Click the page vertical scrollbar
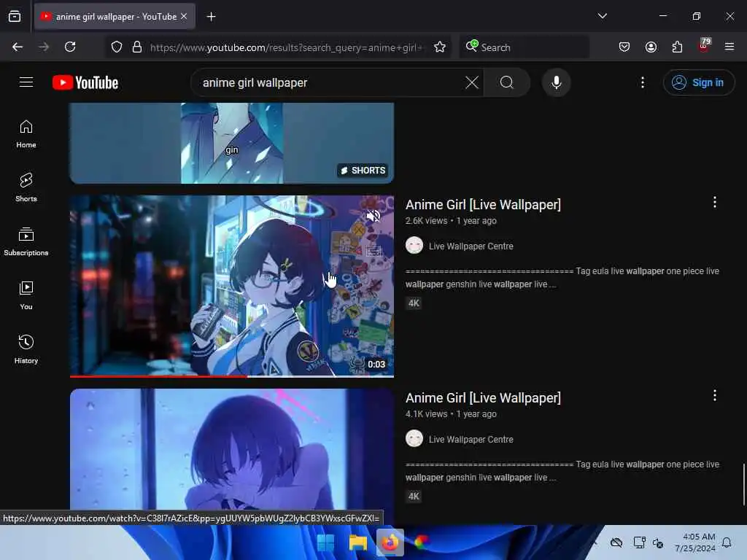 point(743,484)
